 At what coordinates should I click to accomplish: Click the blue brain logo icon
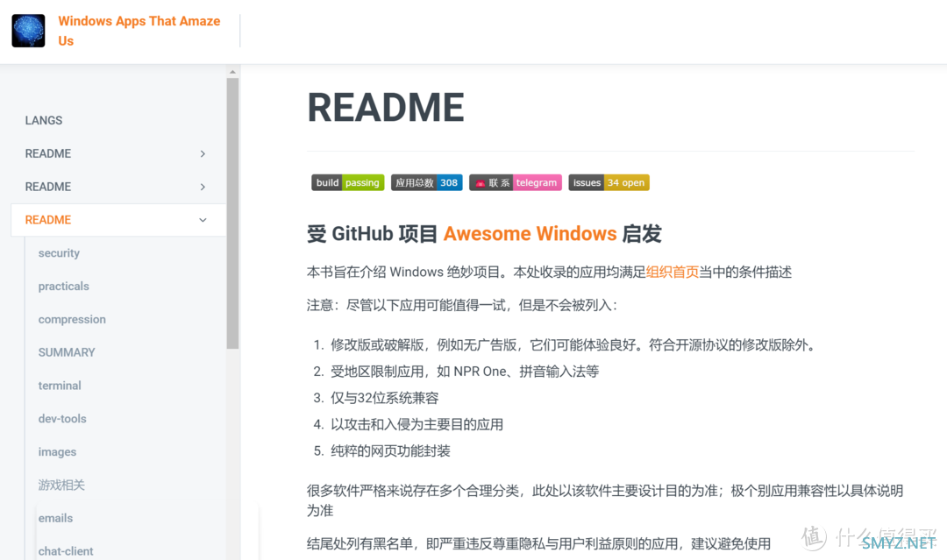tap(28, 31)
